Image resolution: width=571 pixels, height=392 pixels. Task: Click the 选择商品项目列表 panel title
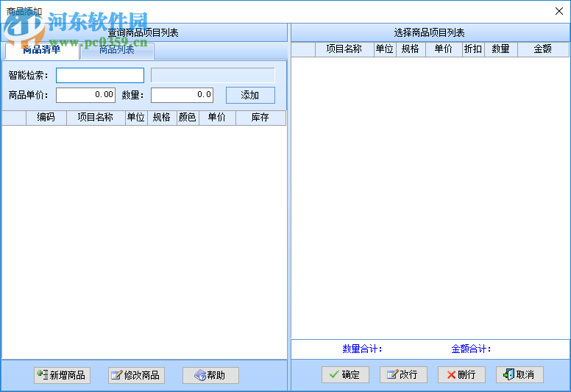pos(429,33)
